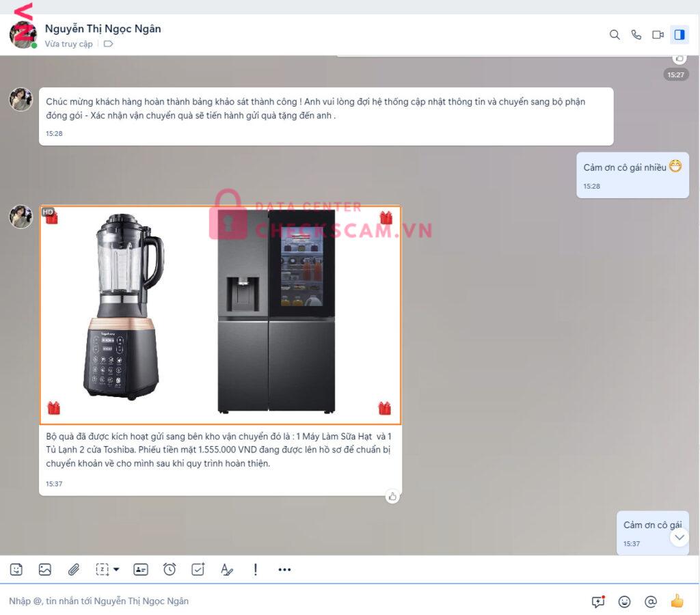This screenshot has height=615, width=700.
Task: Open the emoji picker in input bar
Action: click(624, 601)
